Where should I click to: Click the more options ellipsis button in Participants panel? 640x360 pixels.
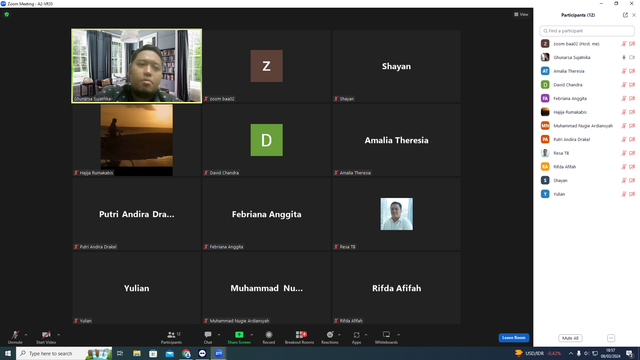611,338
